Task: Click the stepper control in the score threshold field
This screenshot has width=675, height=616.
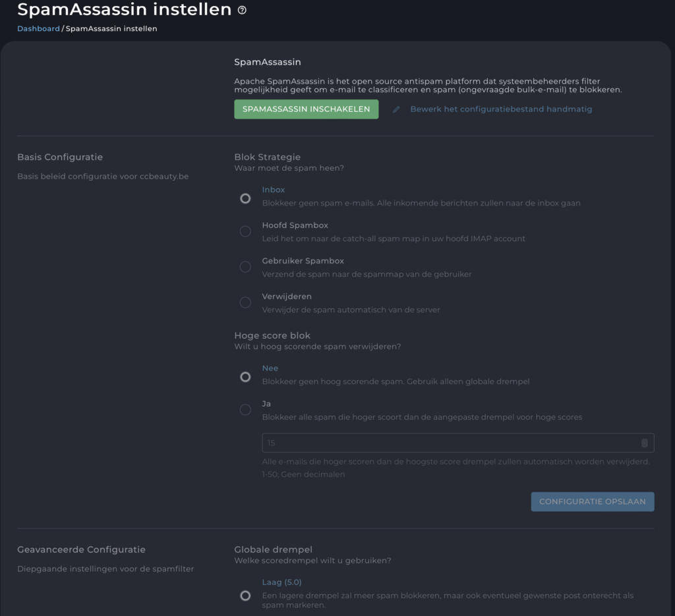Action: click(645, 443)
